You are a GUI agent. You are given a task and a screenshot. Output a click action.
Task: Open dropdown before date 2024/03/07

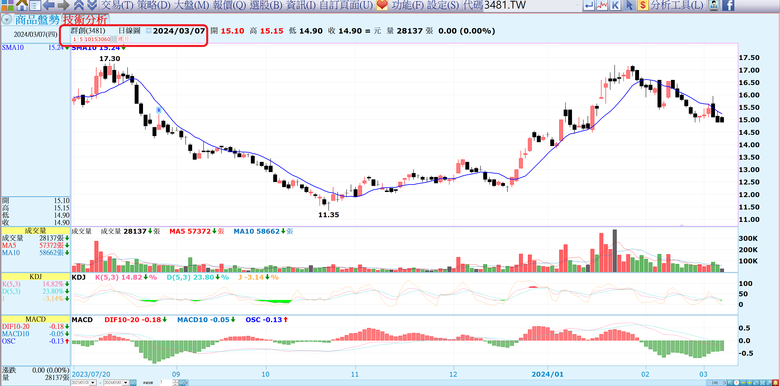click(x=149, y=31)
